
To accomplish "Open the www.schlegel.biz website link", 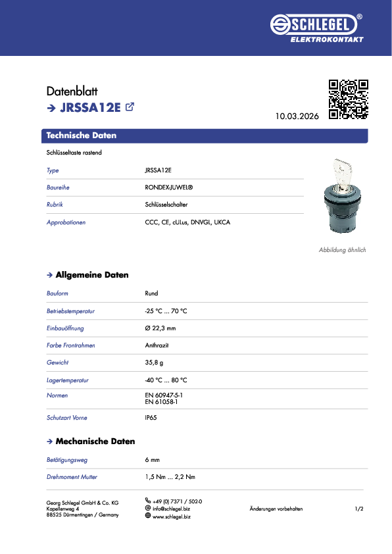I will [x=172, y=516].
